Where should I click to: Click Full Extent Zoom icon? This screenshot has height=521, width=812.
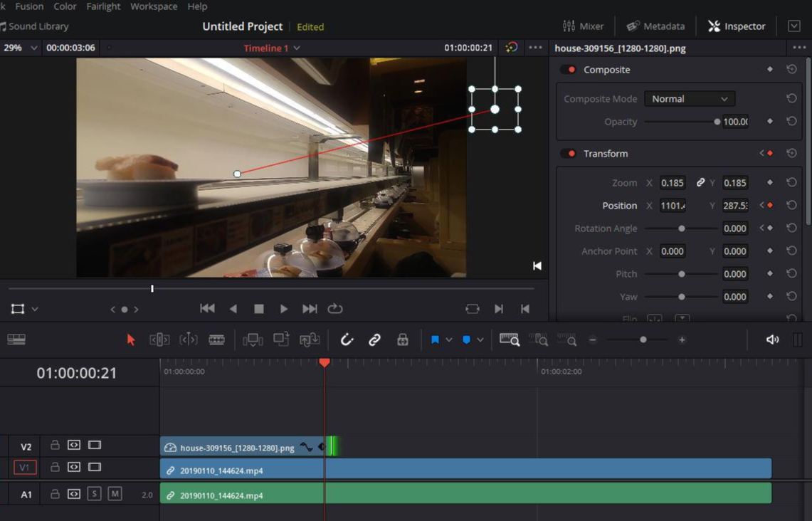point(510,340)
